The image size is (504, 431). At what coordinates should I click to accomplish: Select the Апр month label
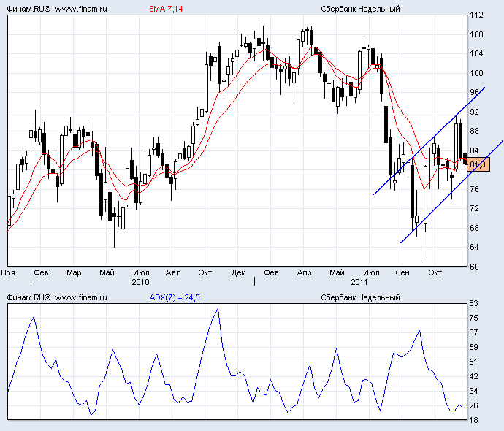point(304,273)
